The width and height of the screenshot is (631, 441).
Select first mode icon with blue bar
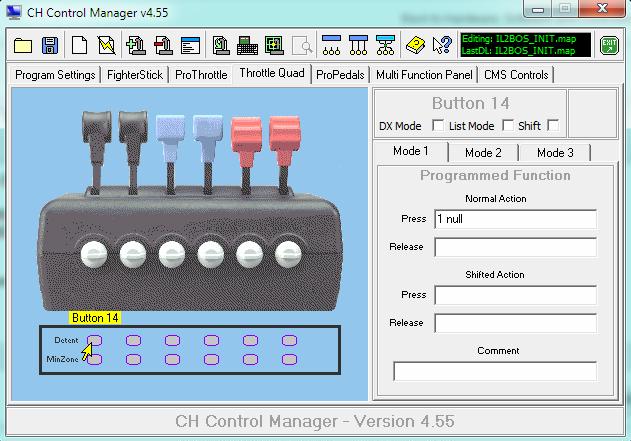[331, 45]
